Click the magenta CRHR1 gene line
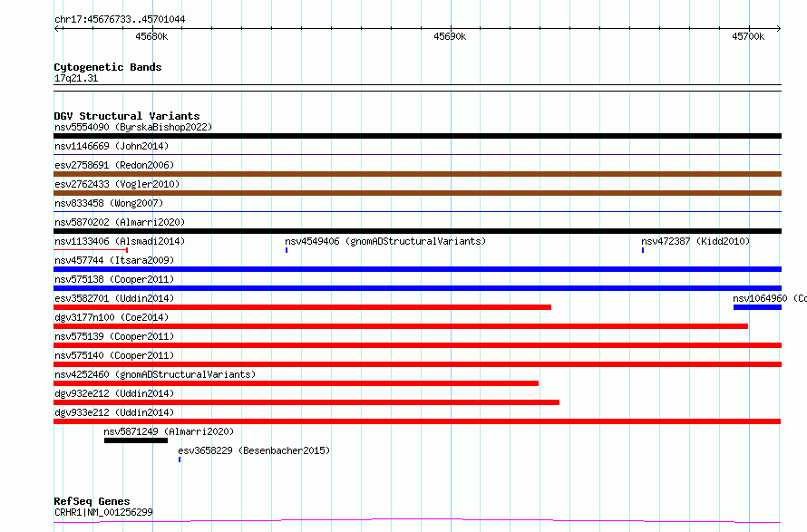The height and width of the screenshot is (532, 807). (417, 521)
